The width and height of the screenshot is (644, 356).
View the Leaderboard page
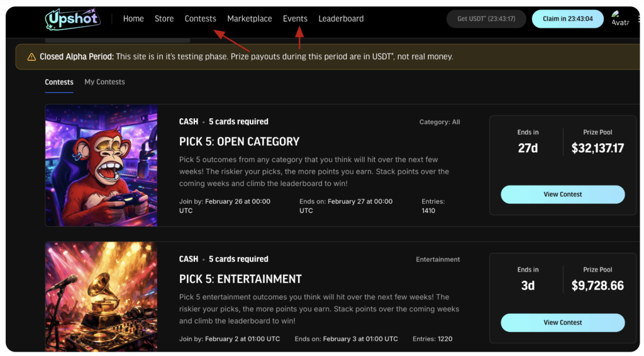coord(341,18)
